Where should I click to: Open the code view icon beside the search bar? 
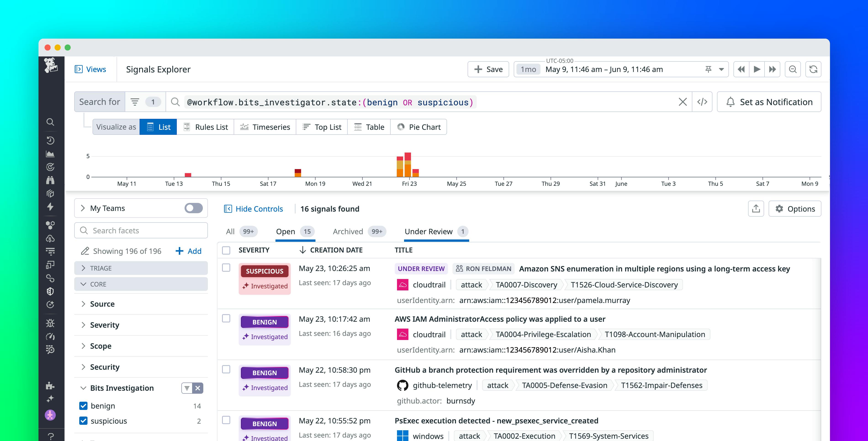703,102
